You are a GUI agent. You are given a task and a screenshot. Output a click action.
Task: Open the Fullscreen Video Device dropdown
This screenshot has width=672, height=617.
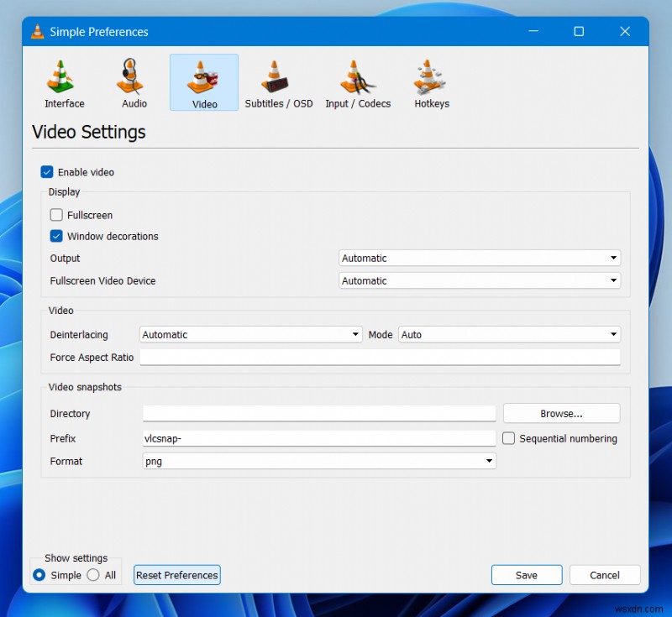pos(613,280)
